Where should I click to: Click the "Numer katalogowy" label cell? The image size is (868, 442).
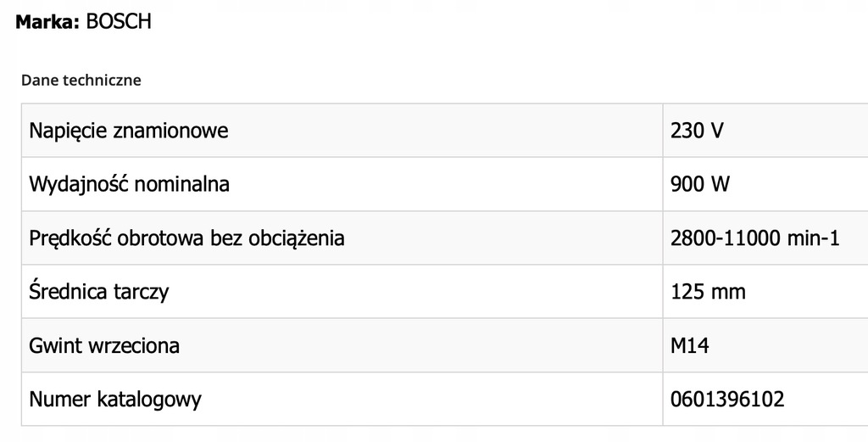tap(115, 399)
